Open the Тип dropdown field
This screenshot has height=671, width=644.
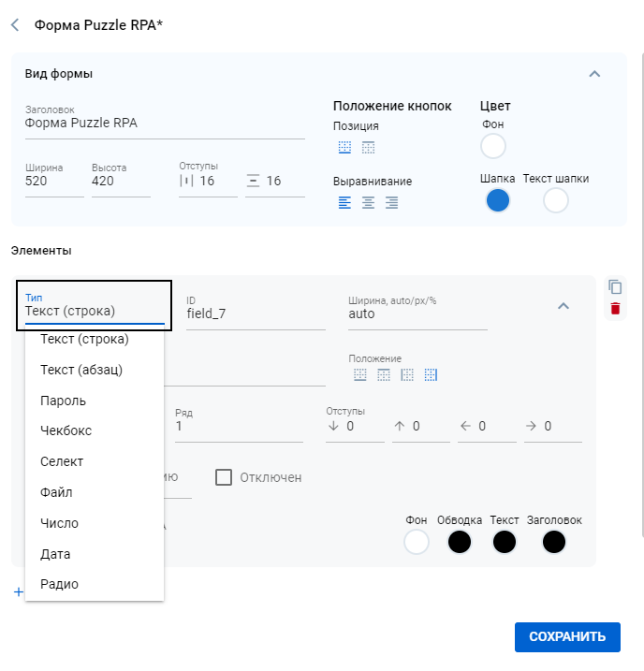[x=94, y=312]
